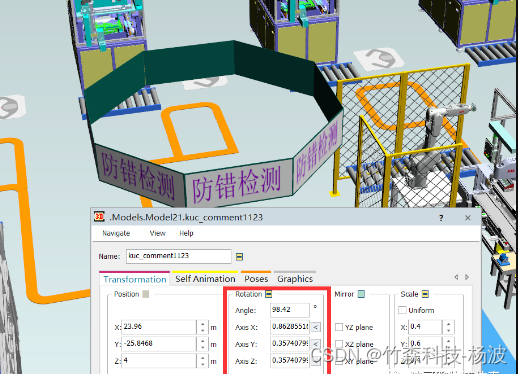Click the Position X field showing 23.96
The image size is (523, 374).
pyautogui.click(x=159, y=327)
